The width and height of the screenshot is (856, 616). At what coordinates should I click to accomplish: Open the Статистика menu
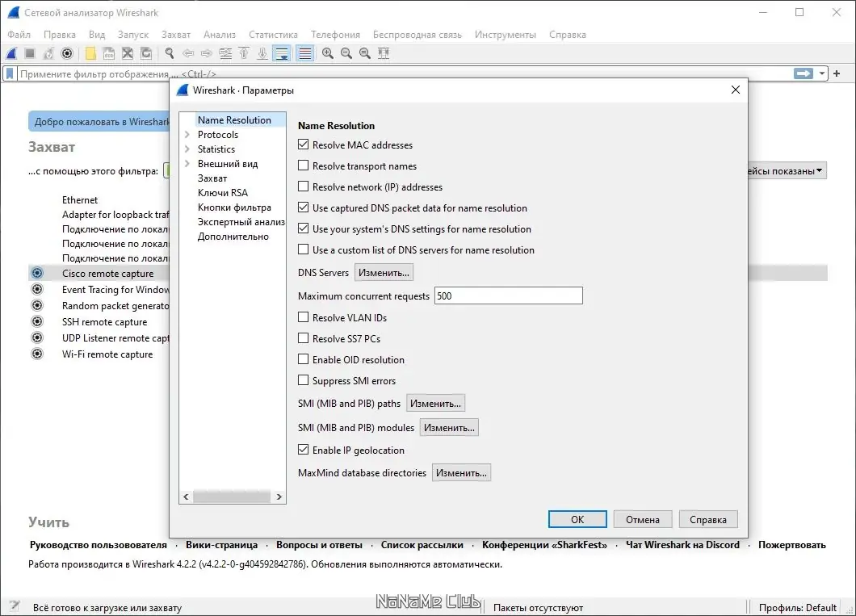[274, 35]
